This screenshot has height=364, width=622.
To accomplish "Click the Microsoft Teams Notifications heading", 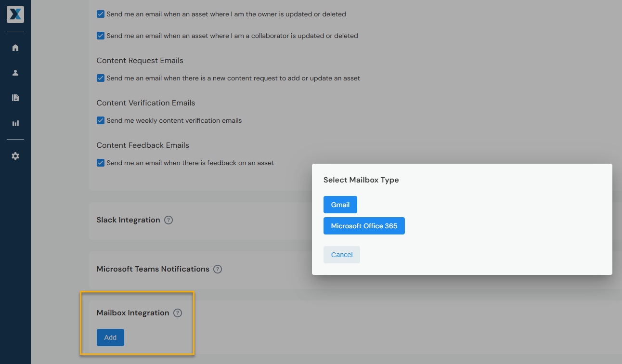I will (x=153, y=269).
